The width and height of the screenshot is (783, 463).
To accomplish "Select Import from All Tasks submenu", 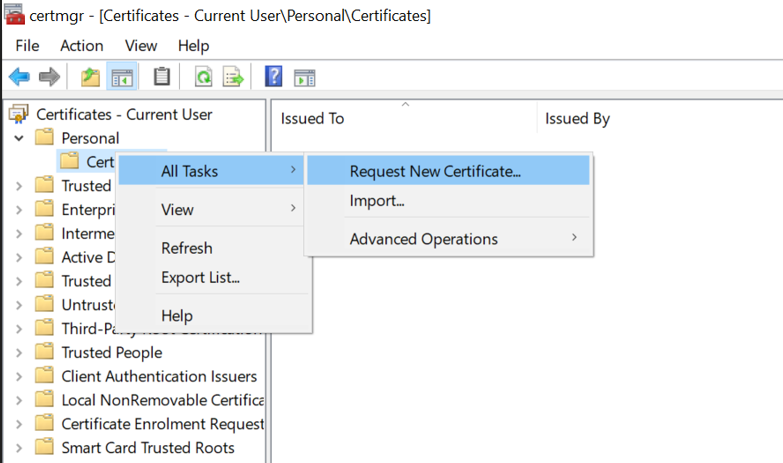I will point(377,201).
